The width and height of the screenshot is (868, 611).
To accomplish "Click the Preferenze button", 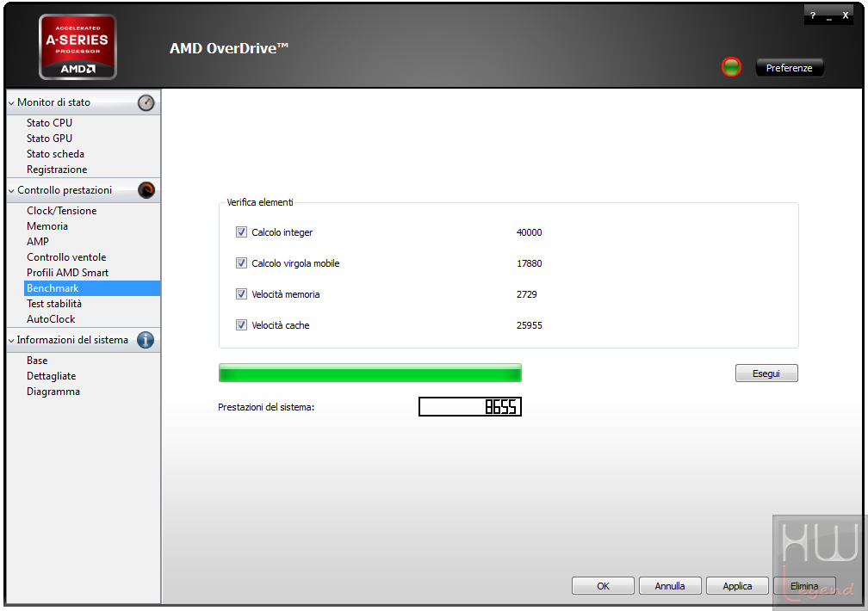I will 790,67.
